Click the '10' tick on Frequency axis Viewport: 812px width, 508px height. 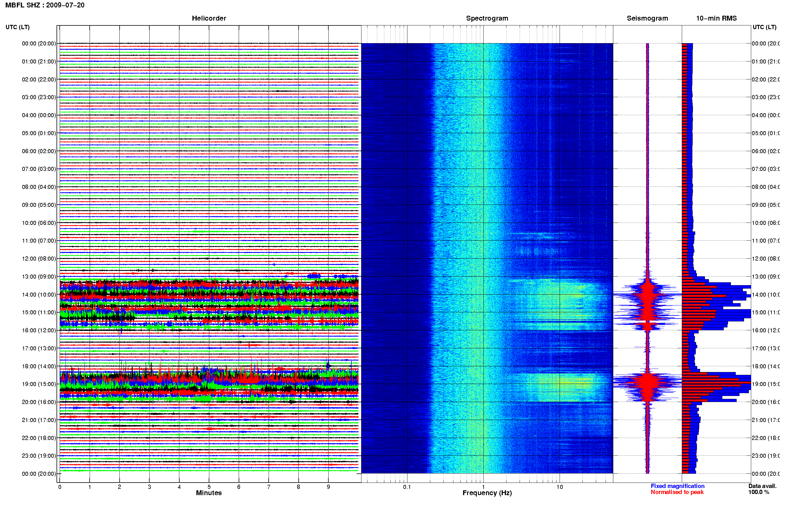click(559, 487)
